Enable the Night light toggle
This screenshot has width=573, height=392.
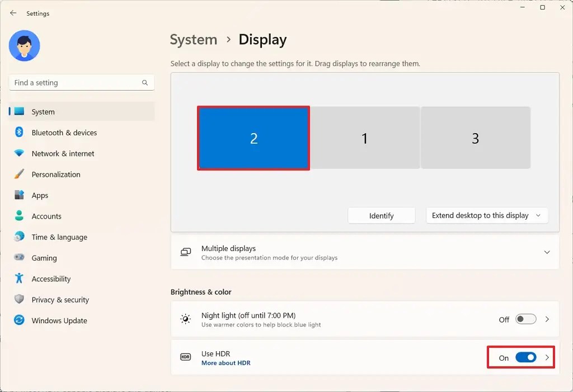coord(525,319)
